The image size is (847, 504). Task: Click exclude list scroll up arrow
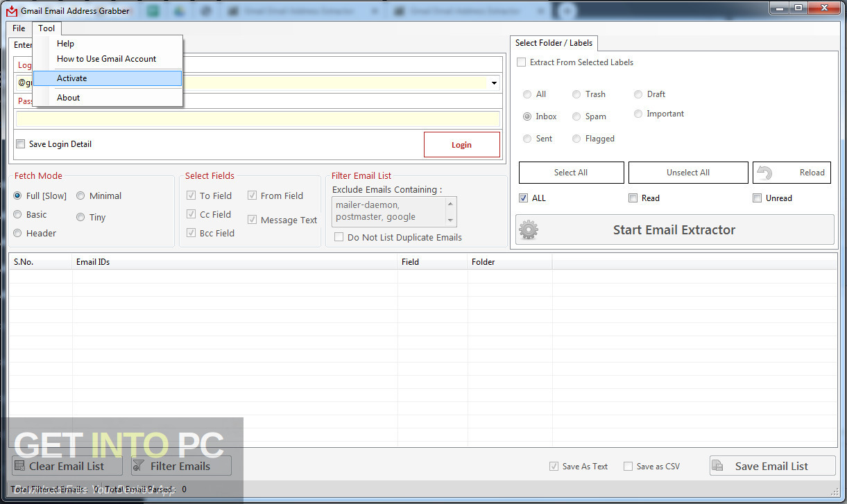pyautogui.click(x=451, y=203)
